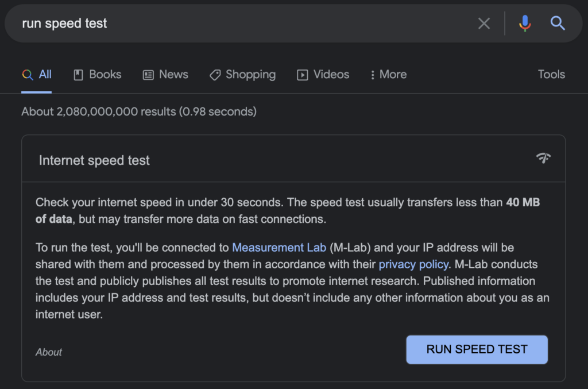Click the 'About 2,080,000,000 results' text
Viewport: 588px width, 389px height.
coord(138,111)
